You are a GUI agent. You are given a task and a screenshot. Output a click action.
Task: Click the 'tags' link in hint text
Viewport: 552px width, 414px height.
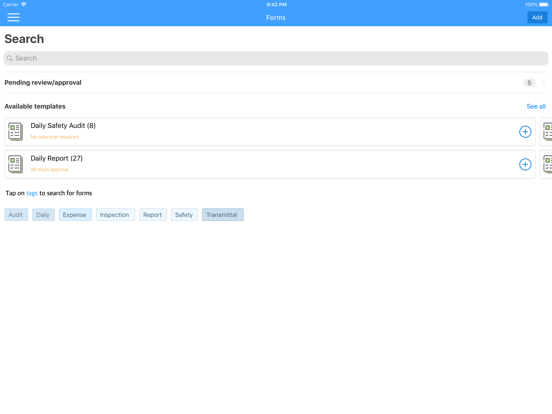[32, 193]
